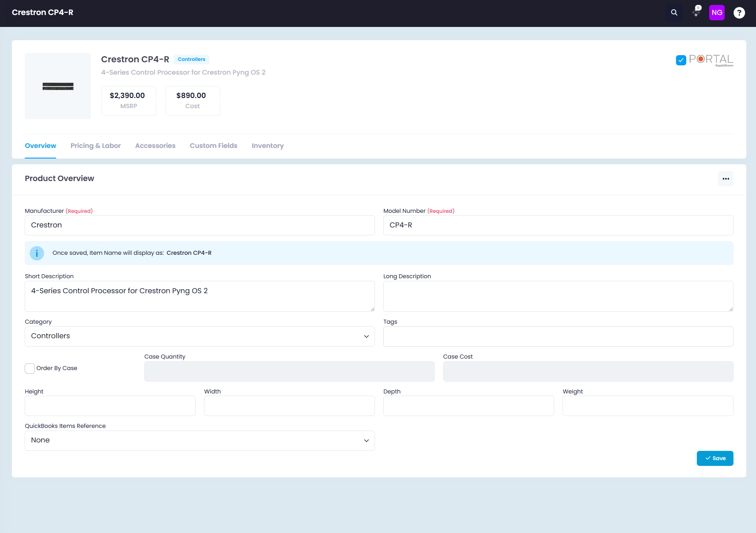This screenshot has height=533, width=756.
Task: Click the three-dot Product Overview menu
Action: [726, 179]
